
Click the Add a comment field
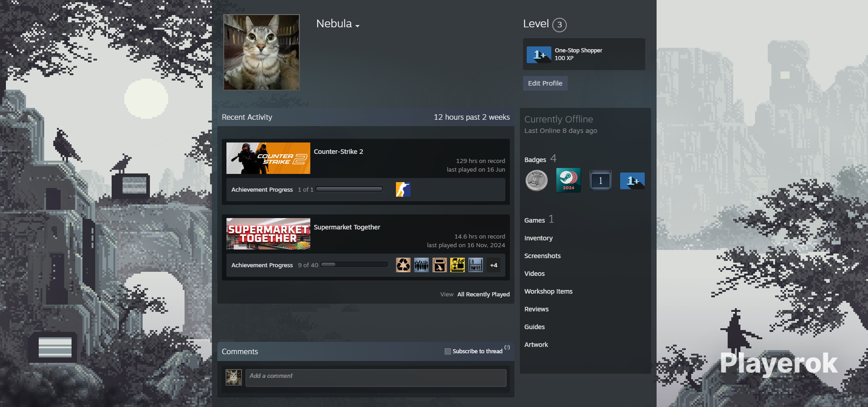[376, 378]
